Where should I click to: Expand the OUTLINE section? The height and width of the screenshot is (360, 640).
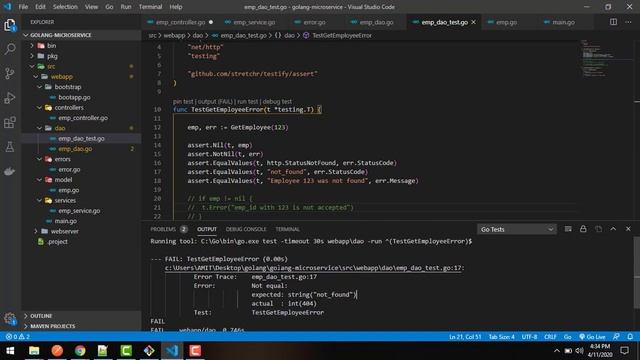click(x=82, y=316)
